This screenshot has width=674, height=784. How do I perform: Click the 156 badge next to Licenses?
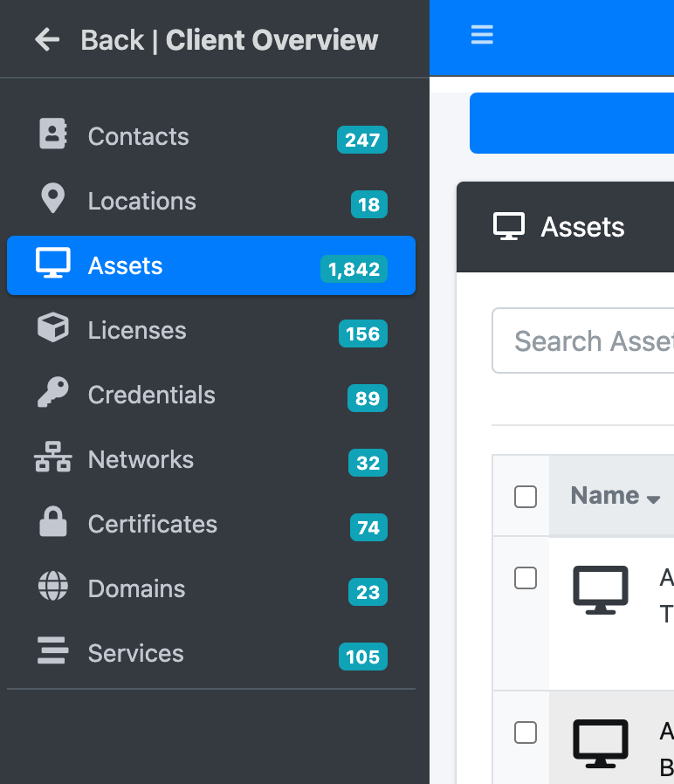(x=363, y=334)
